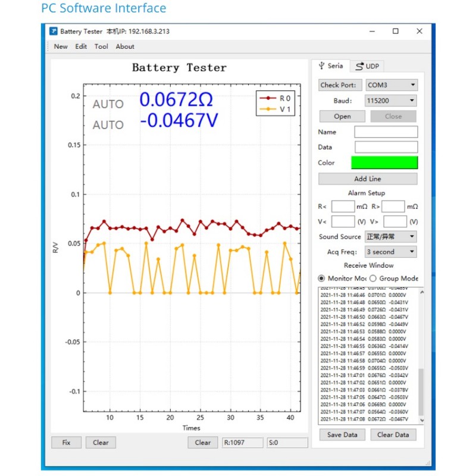
Task: Expand the Acq Freq dropdown
Action: pyautogui.click(x=391, y=252)
